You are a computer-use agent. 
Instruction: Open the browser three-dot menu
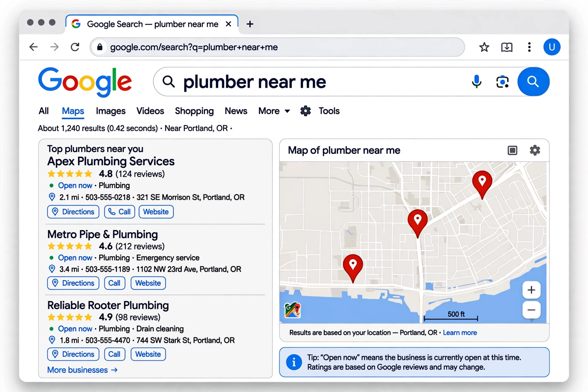529,47
